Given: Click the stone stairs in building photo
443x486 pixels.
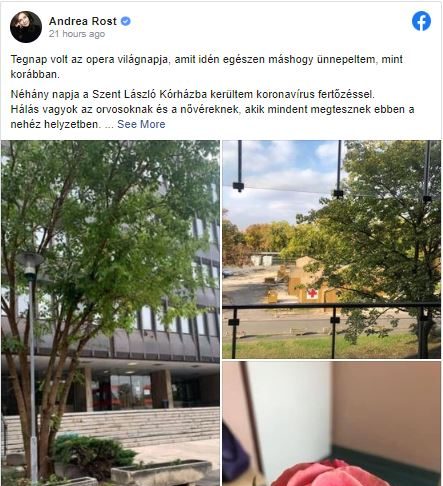Looking at the screenshot, I should click(133, 427).
